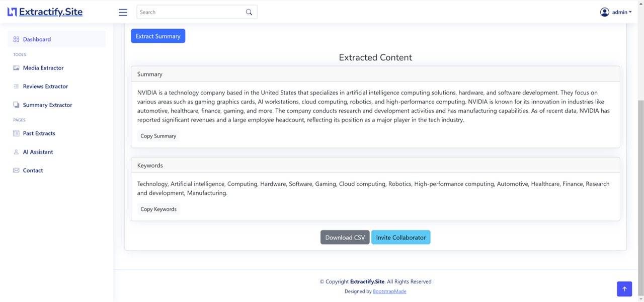Select the Contact page menu item
Viewport: 644px width, 302px height.
pyautogui.click(x=33, y=170)
